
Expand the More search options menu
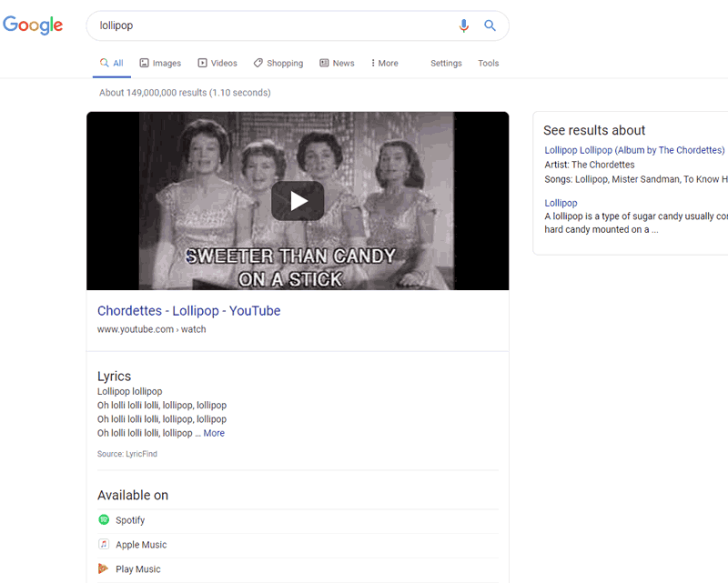(384, 64)
